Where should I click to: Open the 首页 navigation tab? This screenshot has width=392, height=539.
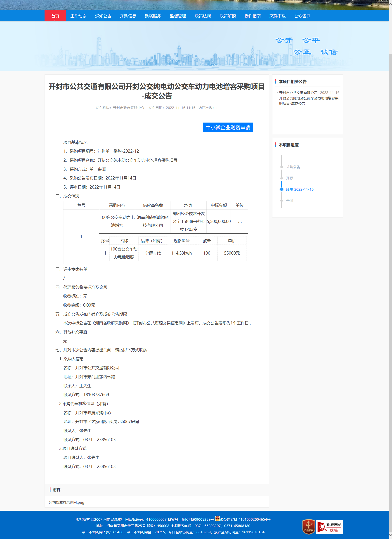coord(55,16)
